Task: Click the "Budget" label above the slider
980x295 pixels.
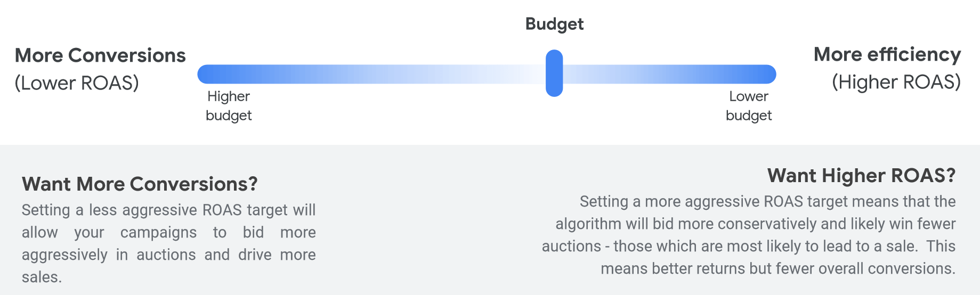Action: tap(554, 24)
